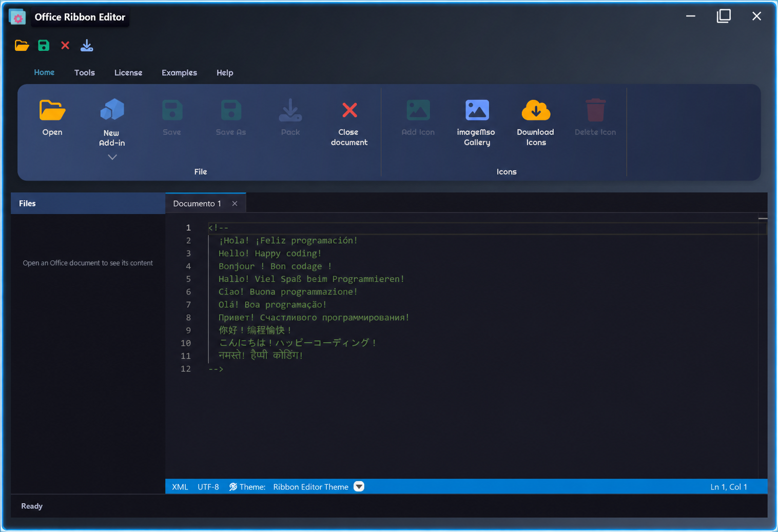
Task: Click the red X close icon in quick access bar
Action: [x=65, y=46]
